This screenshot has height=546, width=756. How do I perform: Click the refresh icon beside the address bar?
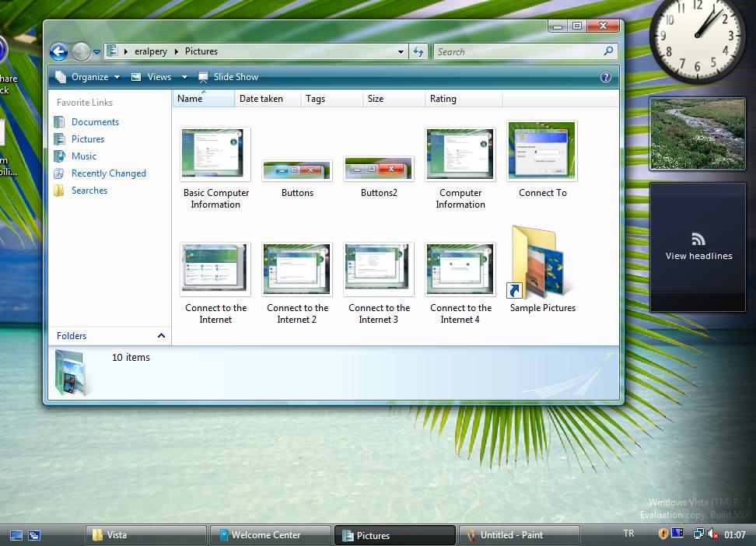418,51
